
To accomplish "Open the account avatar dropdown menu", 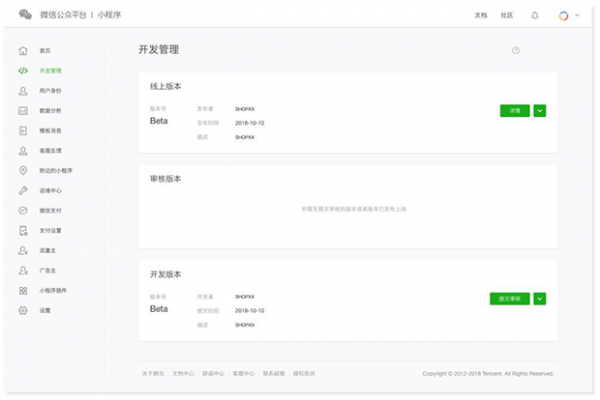I will pos(567,16).
